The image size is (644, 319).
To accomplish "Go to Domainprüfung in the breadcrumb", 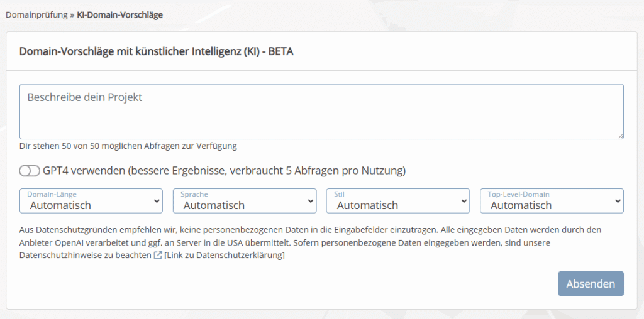I will coord(36,15).
